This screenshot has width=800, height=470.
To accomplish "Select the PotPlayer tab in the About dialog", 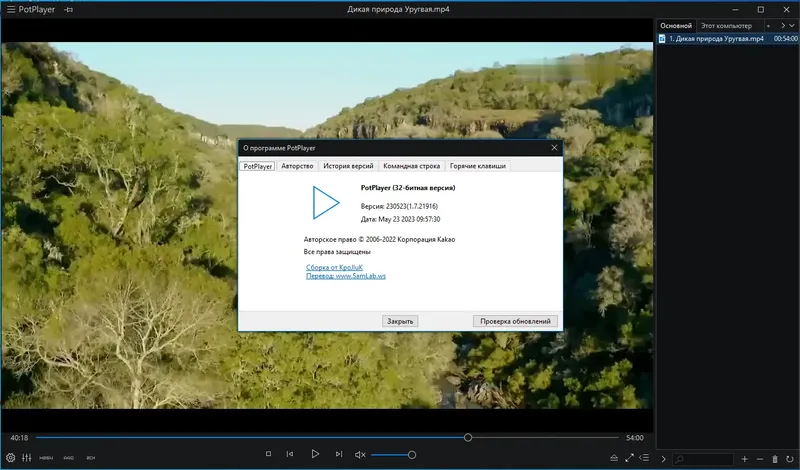I will (x=258, y=166).
